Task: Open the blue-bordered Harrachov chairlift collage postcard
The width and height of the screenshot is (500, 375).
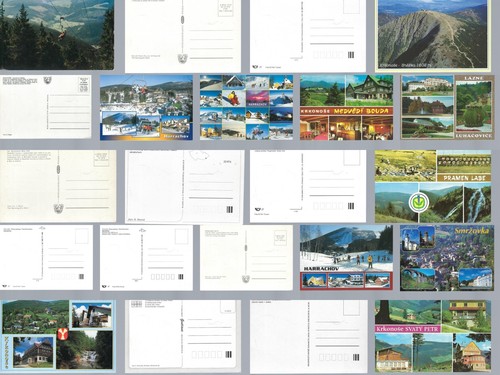Action: pos(146,107)
